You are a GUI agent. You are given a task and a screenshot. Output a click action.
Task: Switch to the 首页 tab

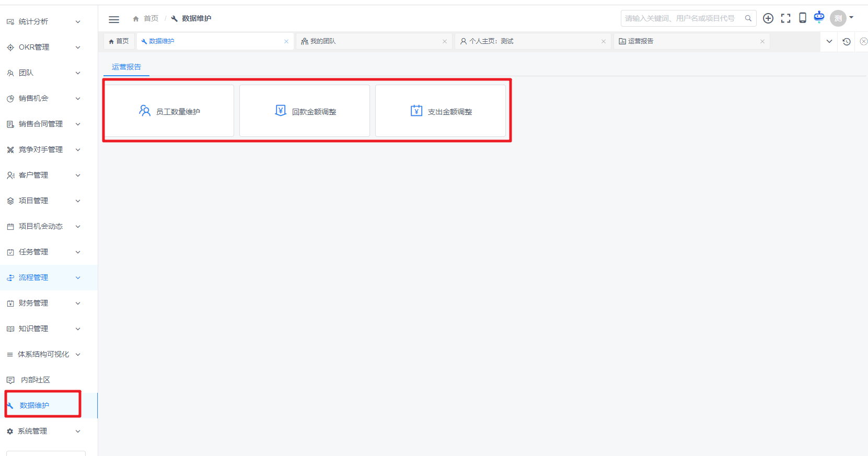pyautogui.click(x=119, y=41)
